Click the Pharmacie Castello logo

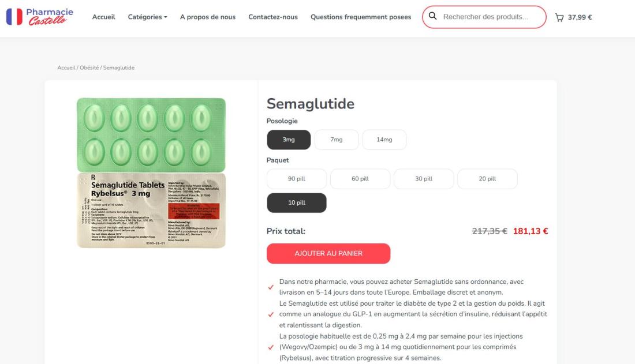40,17
